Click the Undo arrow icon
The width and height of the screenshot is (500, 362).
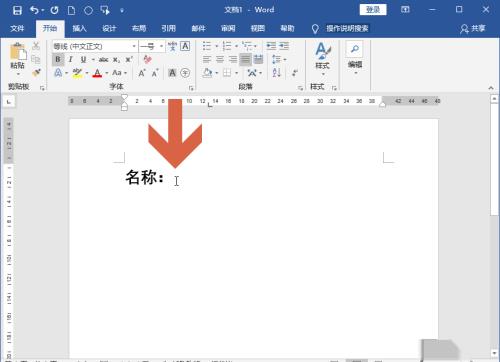[34, 10]
